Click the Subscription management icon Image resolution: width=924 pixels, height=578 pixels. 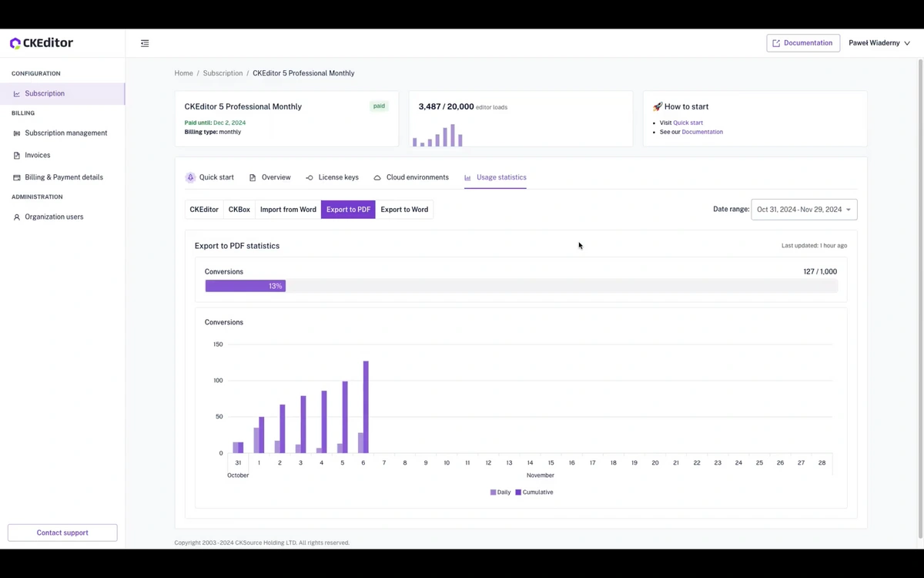click(x=17, y=133)
